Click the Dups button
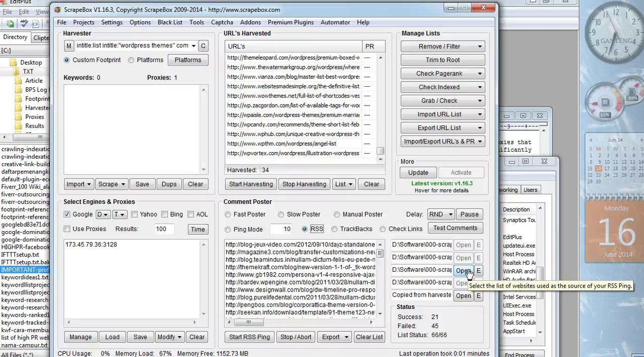 (169, 184)
